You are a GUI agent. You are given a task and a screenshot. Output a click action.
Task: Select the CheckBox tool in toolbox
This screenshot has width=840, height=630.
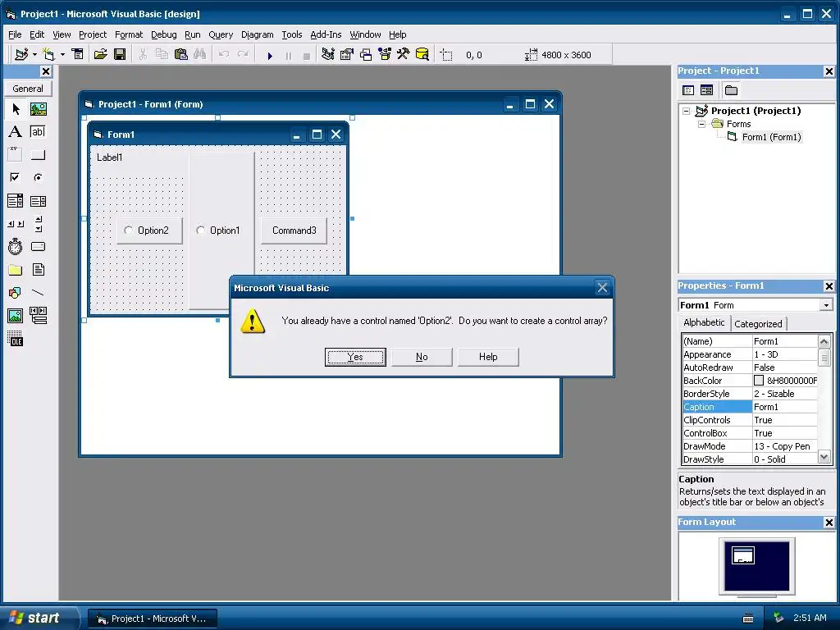pos(16,177)
